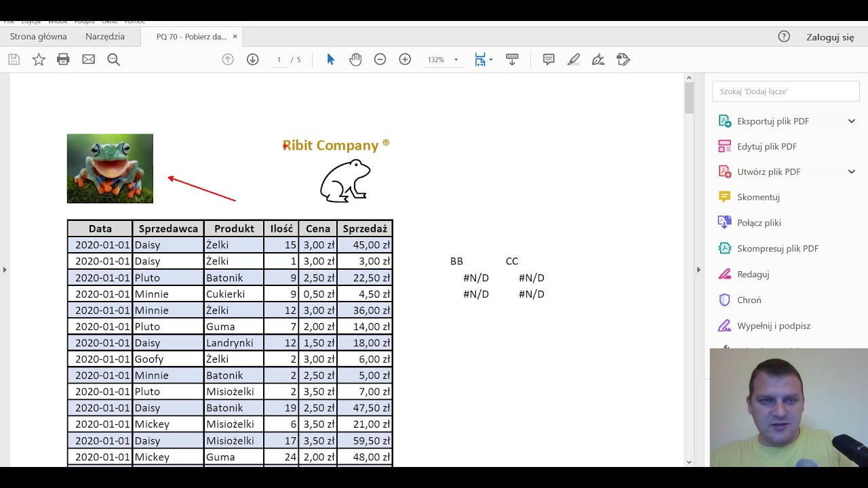
Task: Go to the next page arrow
Action: tap(252, 60)
